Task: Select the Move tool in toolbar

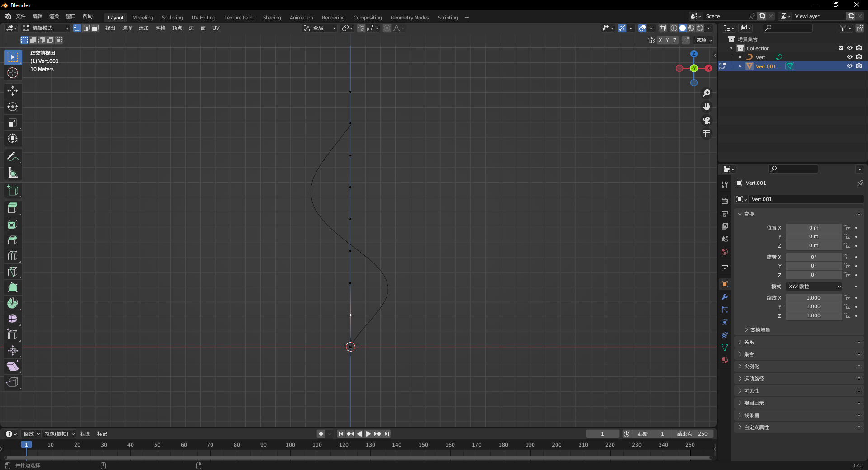Action: (x=13, y=91)
